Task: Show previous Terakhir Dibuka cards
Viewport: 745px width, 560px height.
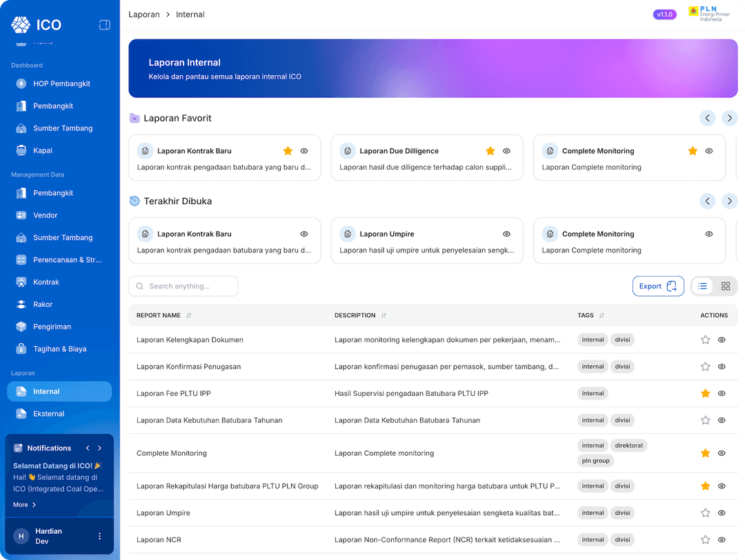Action: tap(707, 201)
